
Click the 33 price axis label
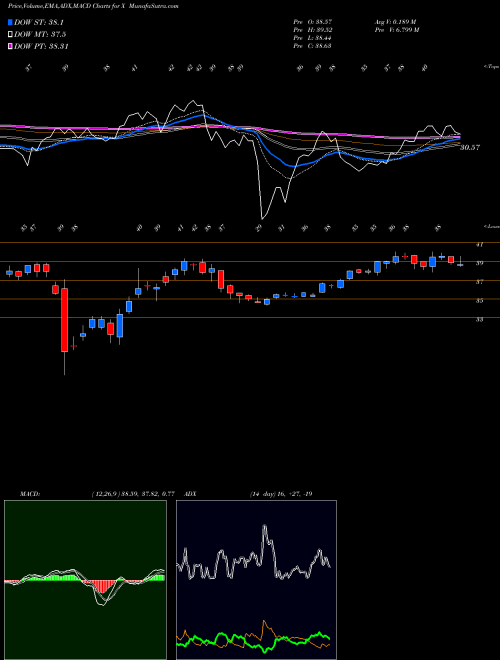479,319
